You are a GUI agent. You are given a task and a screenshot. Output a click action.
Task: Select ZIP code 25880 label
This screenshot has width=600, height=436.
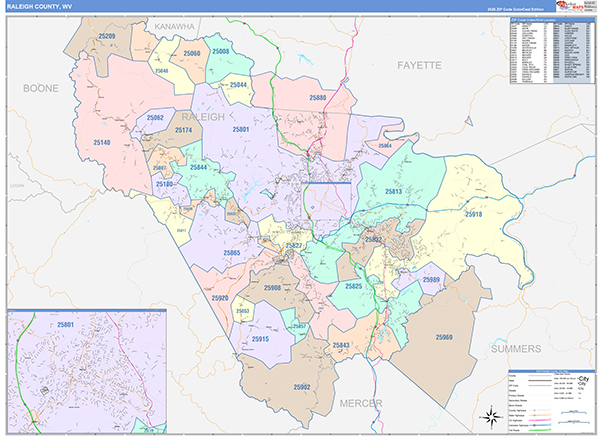(318, 98)
